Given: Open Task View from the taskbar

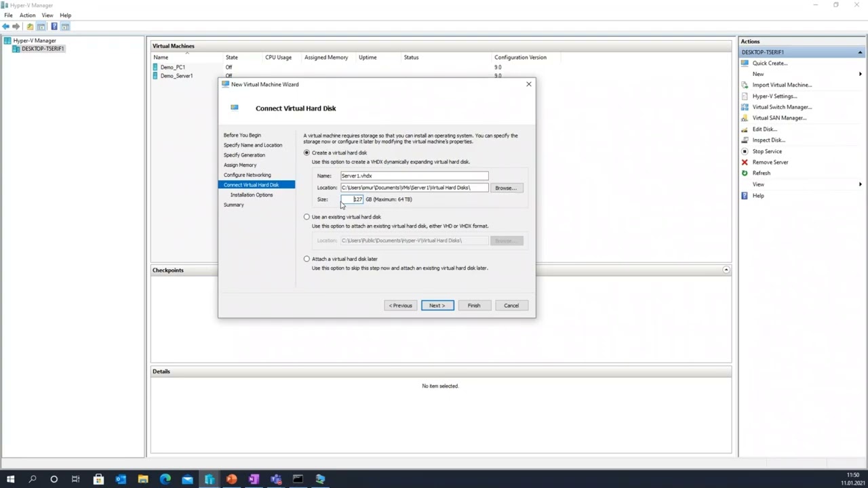Looking at the screenshot, I should point(76,479).
